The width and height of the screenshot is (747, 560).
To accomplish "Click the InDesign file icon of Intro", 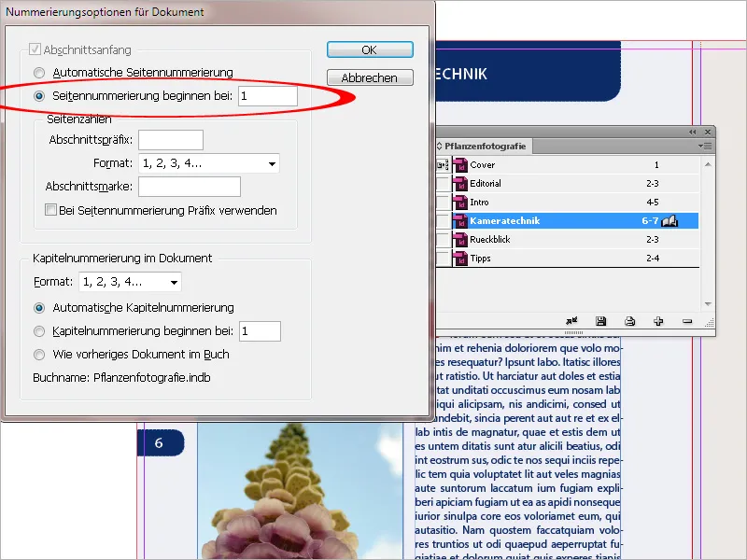I will (x=460, y=203).
